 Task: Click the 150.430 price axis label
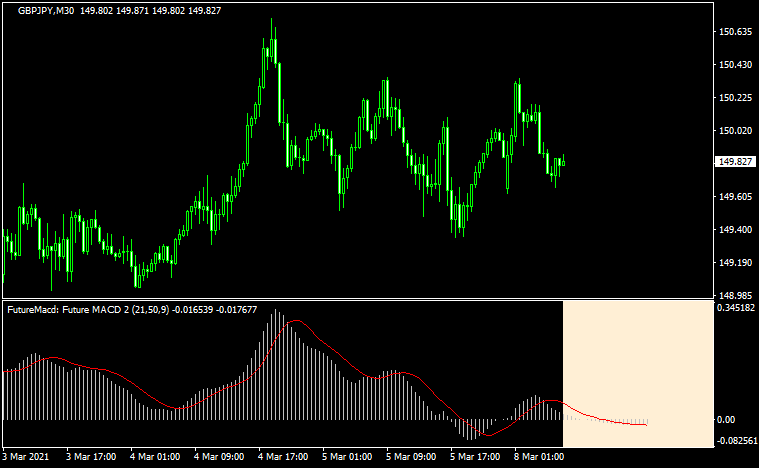tap(735, 65)
